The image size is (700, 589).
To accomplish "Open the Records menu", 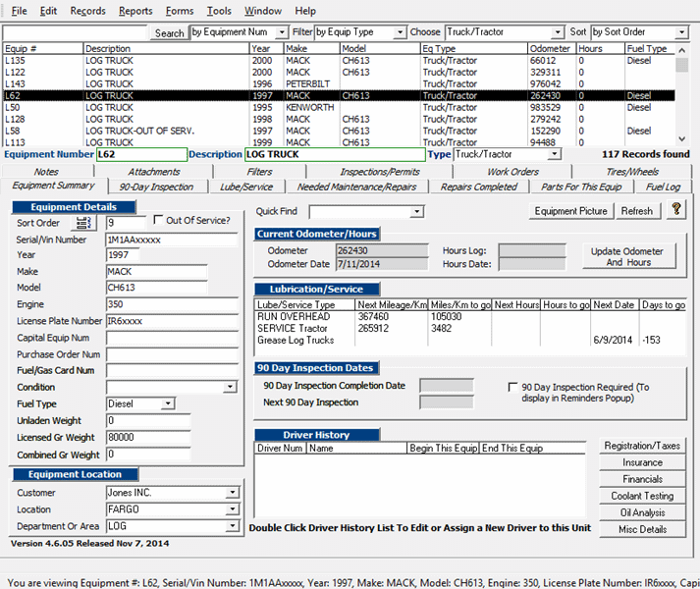I will click(88, 11).
